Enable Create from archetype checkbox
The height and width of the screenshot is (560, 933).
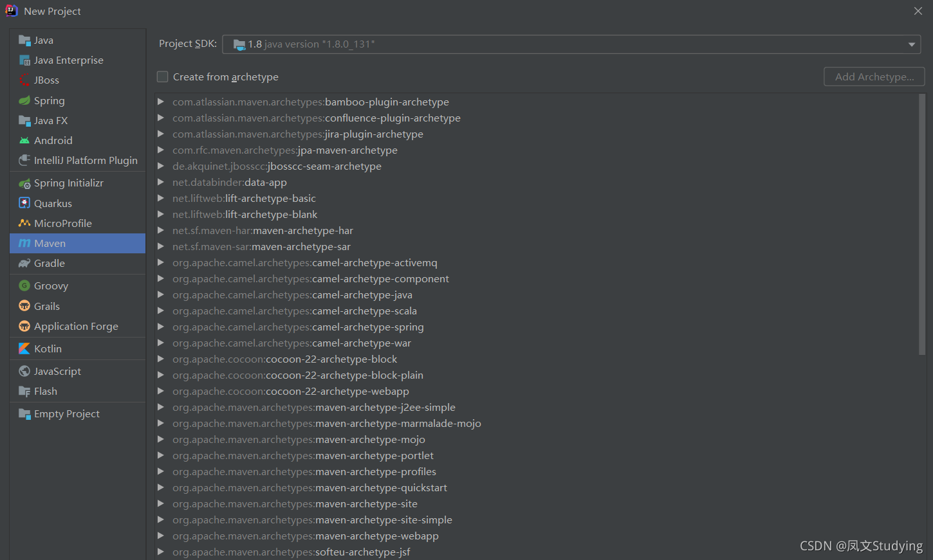[163, 77]
